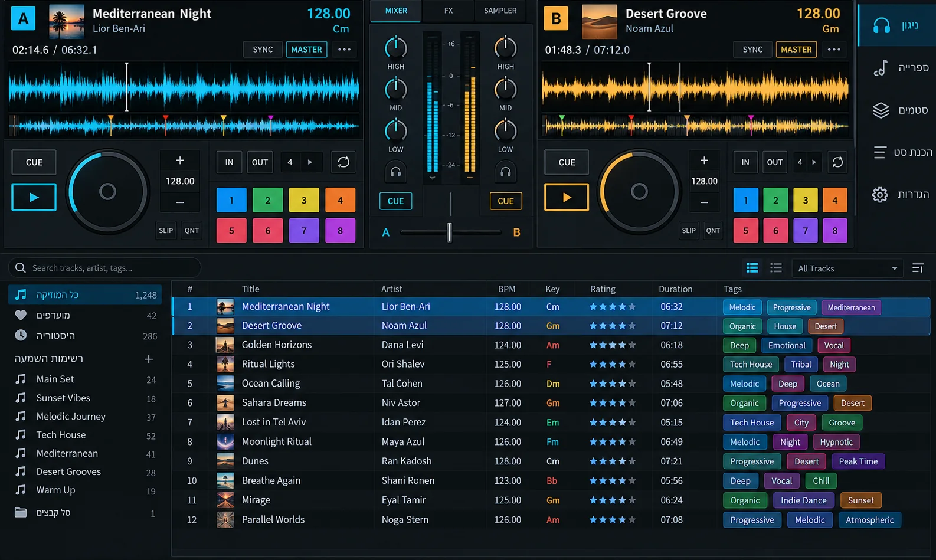
Task: Add a new playlist
Action: pos(149,359)
